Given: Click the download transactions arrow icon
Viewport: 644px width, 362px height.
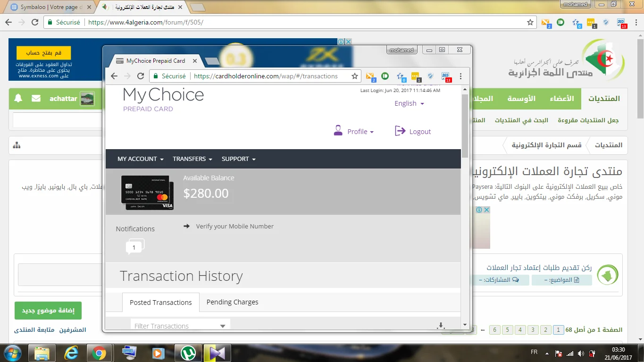Looking at the screenshot, I should pos(441,325).
